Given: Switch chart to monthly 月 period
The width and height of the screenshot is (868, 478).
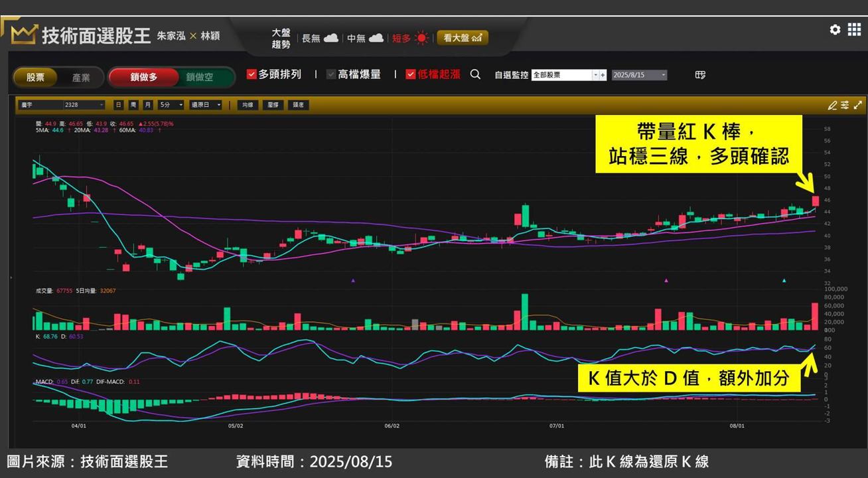Looking at the screenshot, I should [147, 105].
